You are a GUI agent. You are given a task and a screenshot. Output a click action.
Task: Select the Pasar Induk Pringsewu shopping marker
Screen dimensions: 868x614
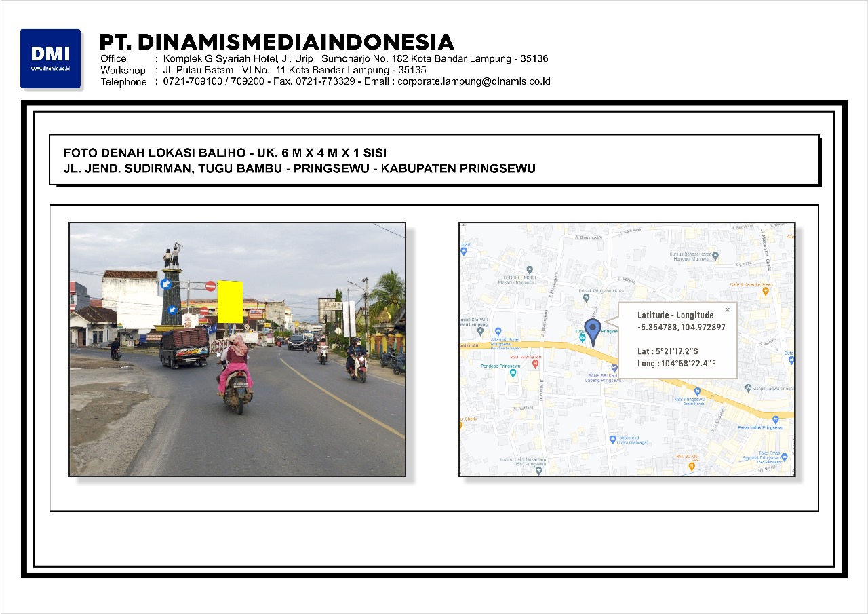(775, 420)
